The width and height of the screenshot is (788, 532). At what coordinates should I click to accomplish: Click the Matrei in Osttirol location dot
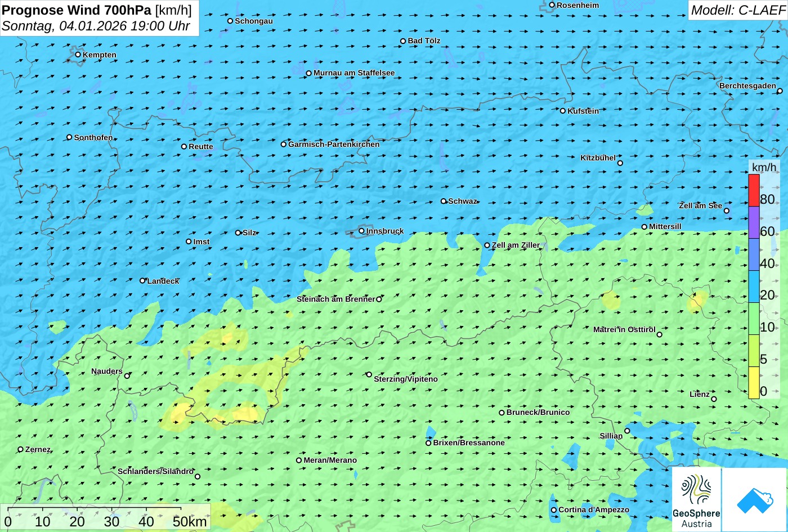coord(660,334)
